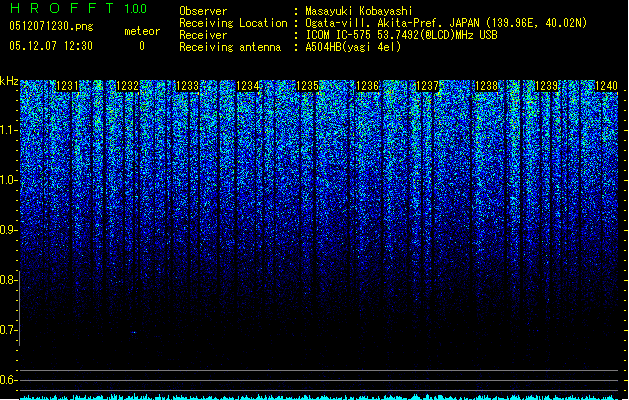The width and height of the screenshot is (629, 400).
Task: Click the Receiving Location text Ogata-vill. Akita-Pref.
Action: 373,23
